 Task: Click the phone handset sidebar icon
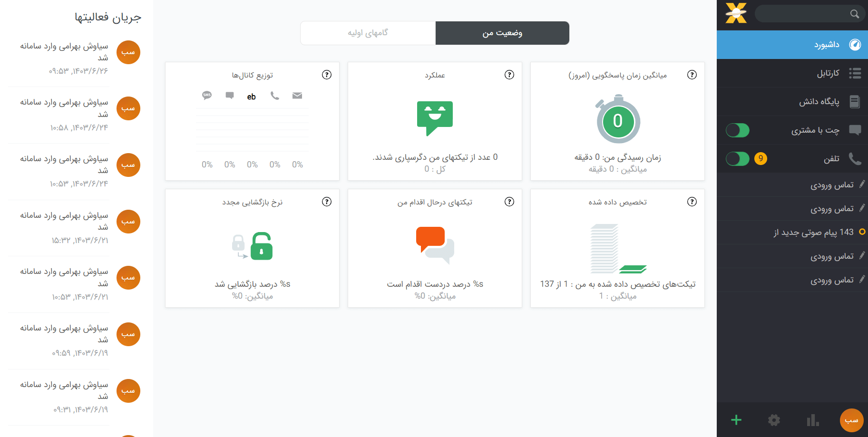coord(855,159)
